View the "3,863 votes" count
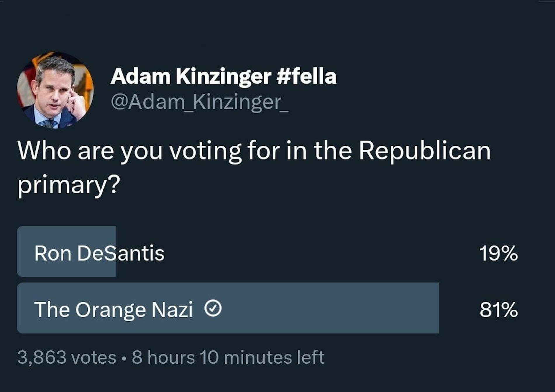 click(67, 357)
